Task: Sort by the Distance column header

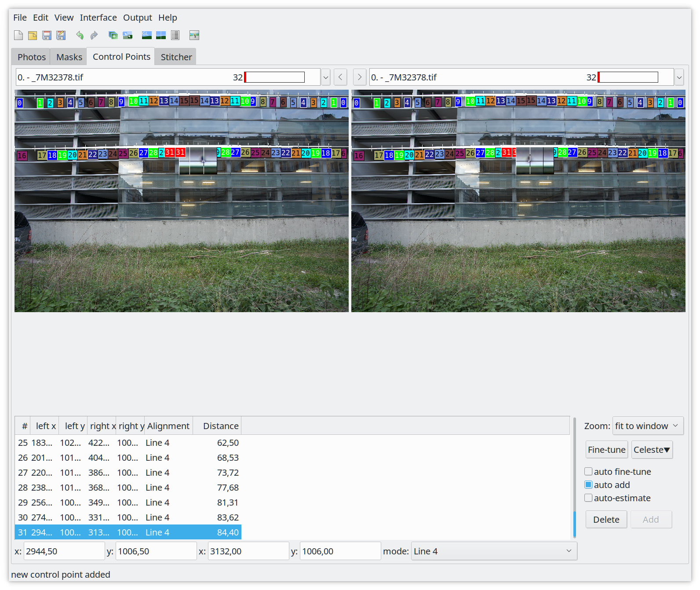Action: point(217,426)
